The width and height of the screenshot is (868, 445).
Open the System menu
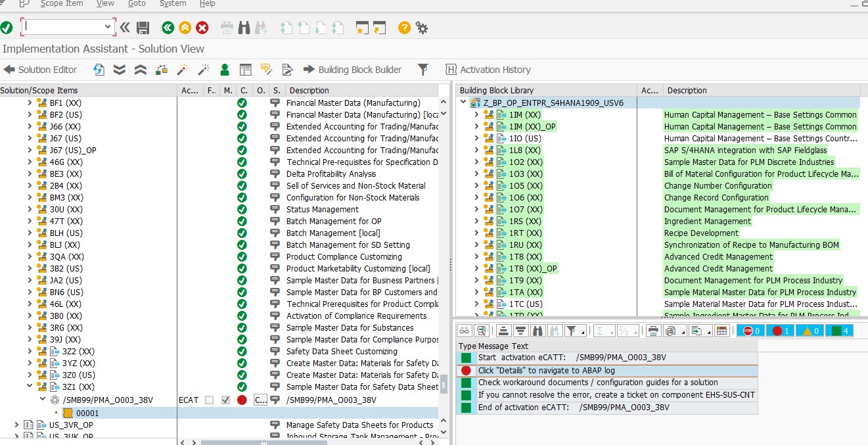172,5
